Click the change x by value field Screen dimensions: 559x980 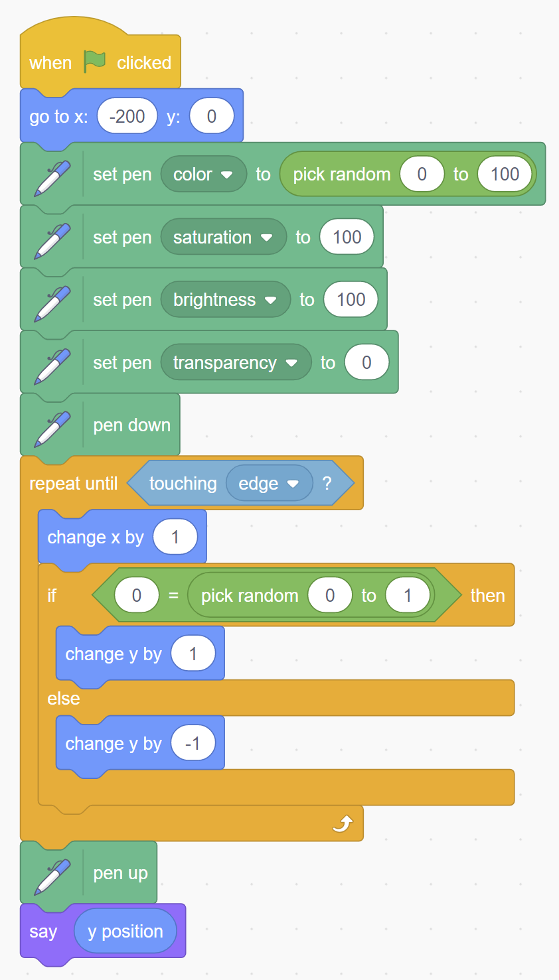coord(175,537)
